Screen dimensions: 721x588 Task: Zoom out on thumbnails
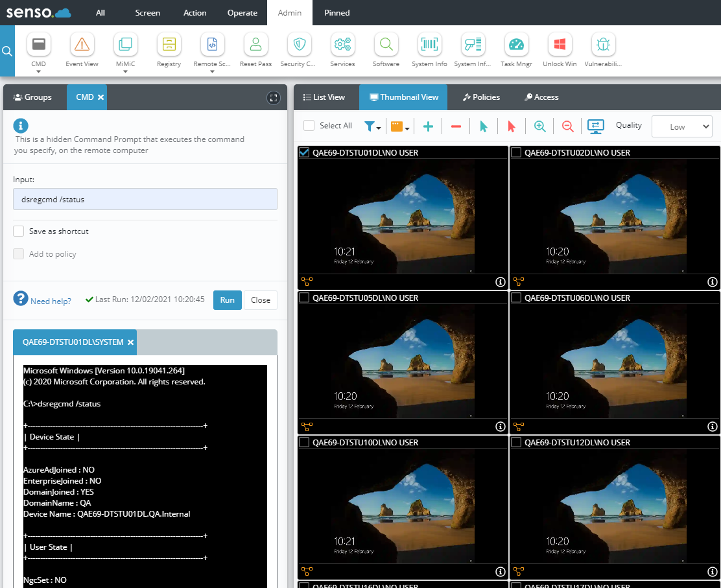pyautogui.click(x=568, y=126)
